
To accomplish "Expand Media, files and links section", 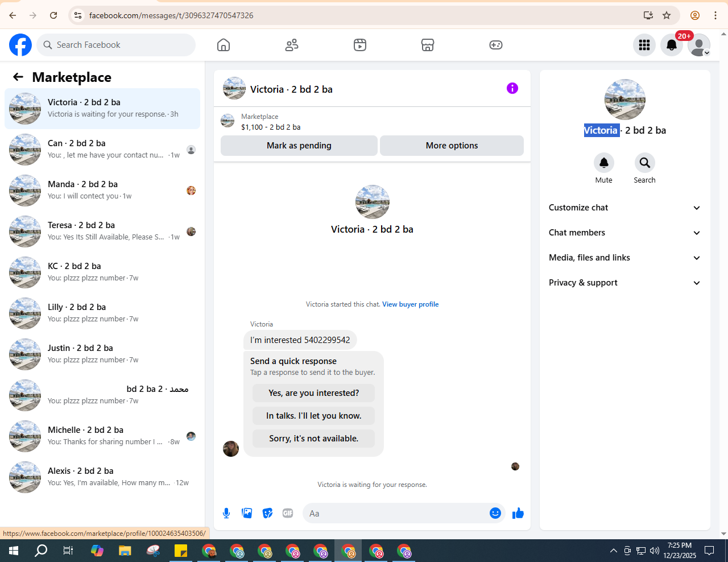I will coord(625,258).
